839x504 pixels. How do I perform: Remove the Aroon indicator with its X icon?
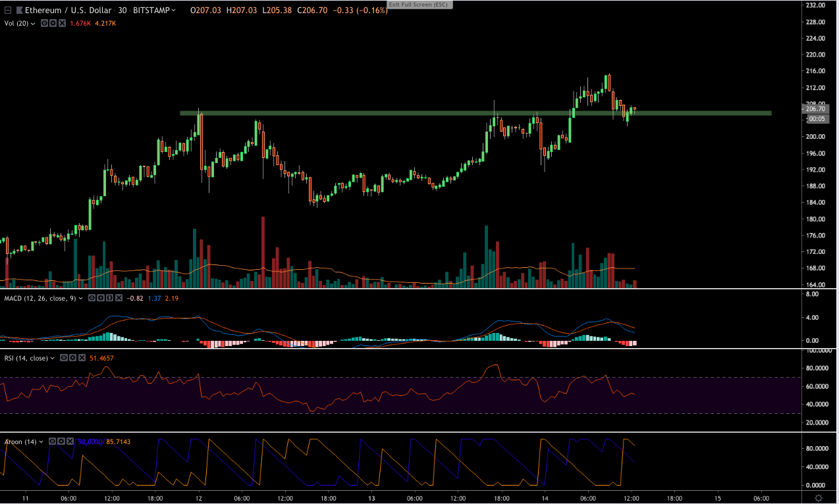[x=70, y=442]
